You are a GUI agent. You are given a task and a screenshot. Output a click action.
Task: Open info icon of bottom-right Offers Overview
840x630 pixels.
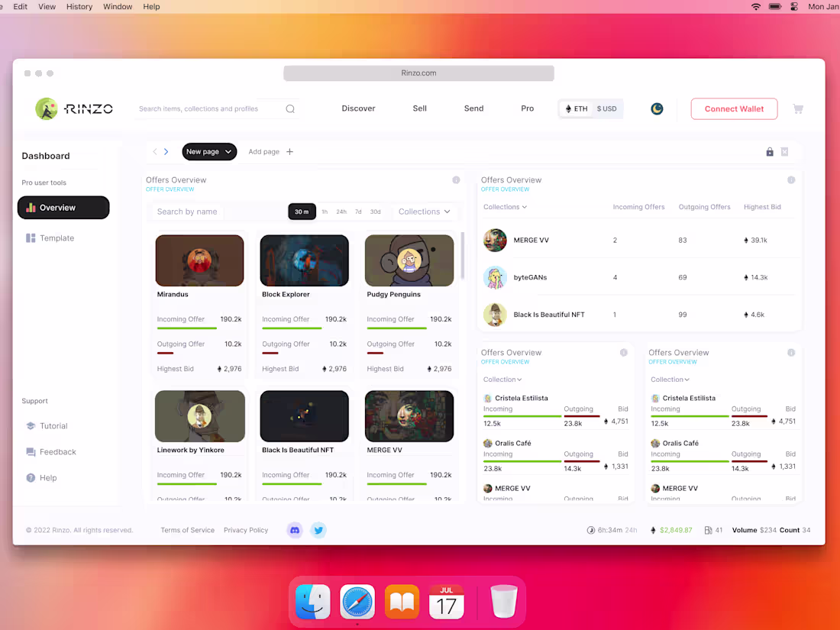point(790,353)
